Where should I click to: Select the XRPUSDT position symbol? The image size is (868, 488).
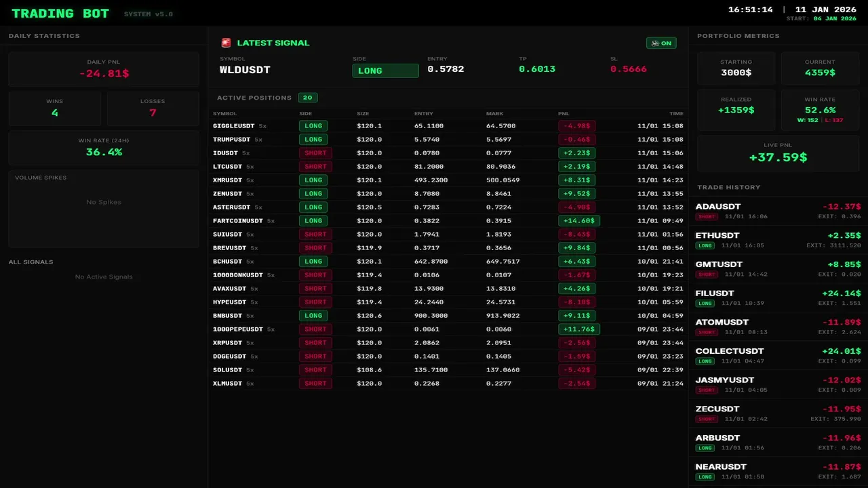coord(227,343)
